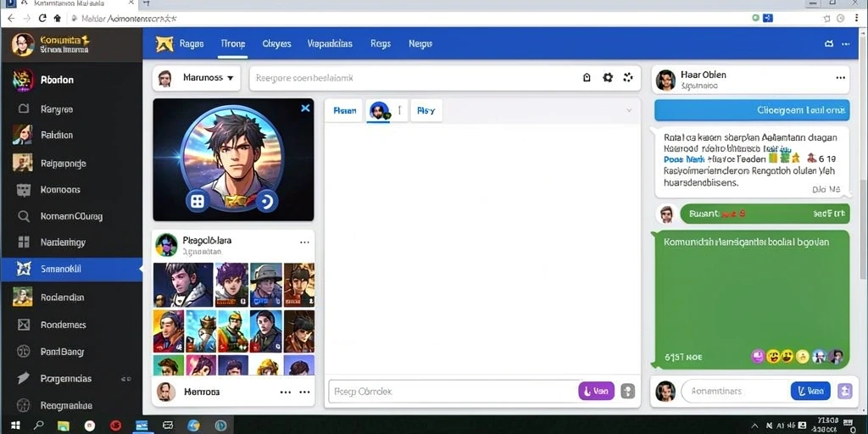Click the blue send button in right panel
Screen dimensions: 868x434
pos(810,391)
